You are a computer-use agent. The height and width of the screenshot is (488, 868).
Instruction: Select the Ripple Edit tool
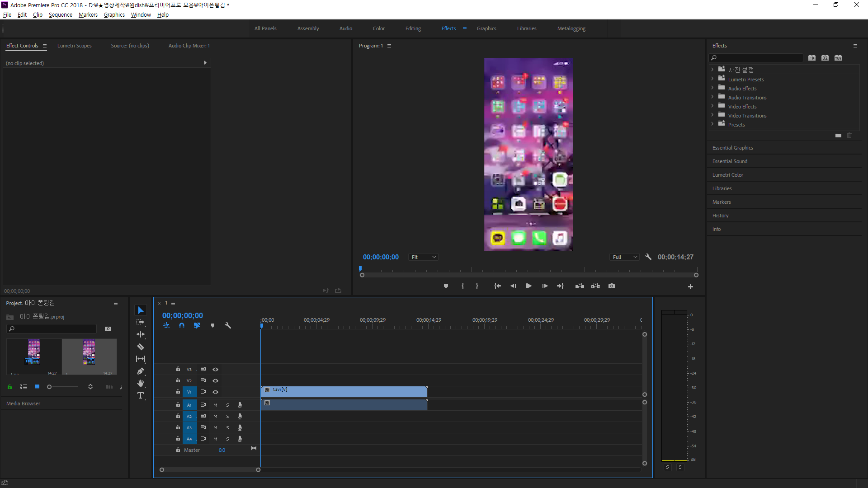[141, 334]
